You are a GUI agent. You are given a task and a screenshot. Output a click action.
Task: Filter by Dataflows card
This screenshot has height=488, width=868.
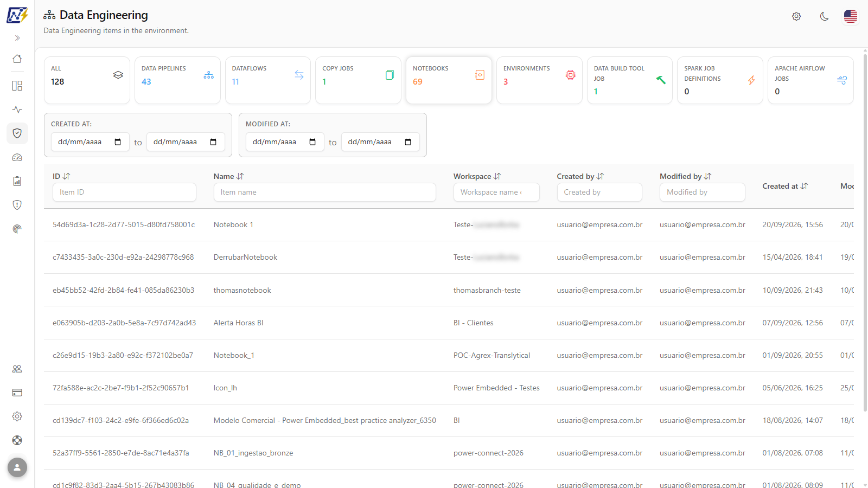click(x=268, y=80)
